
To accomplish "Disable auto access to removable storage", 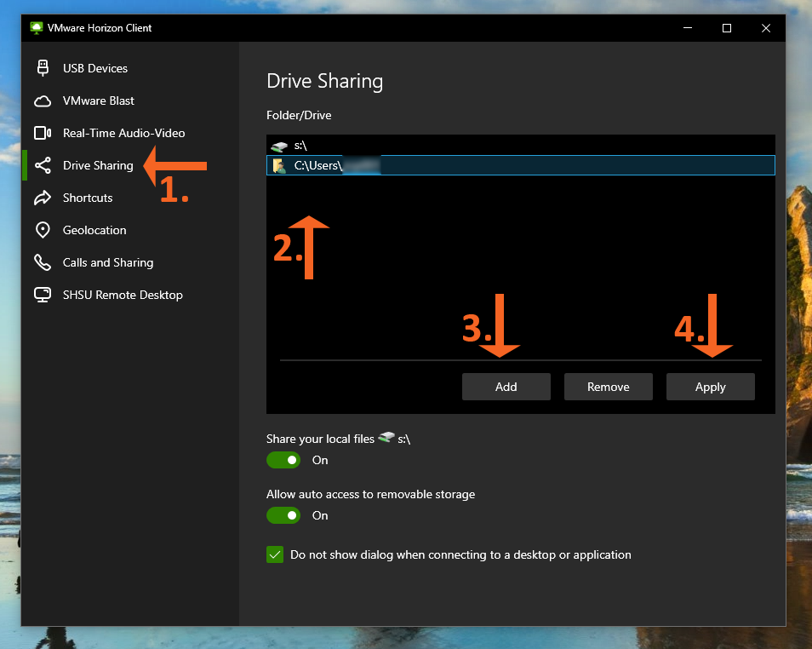I will pos(283,515).
